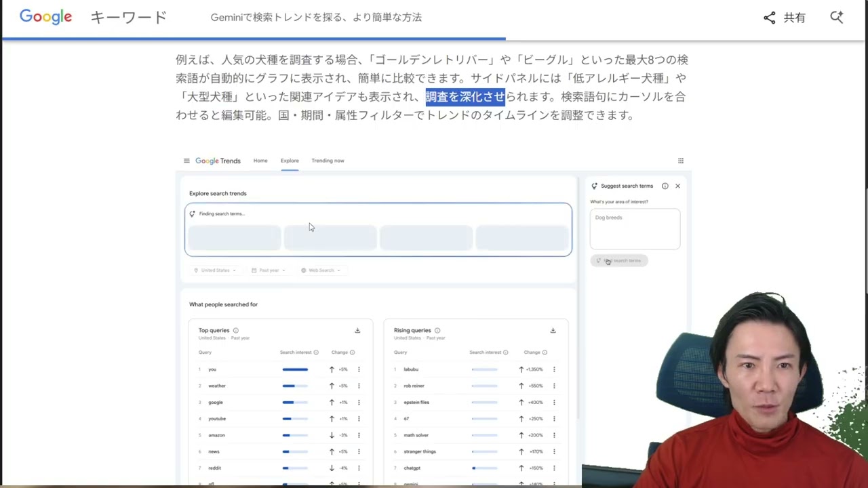Open the three-dot menu for 'rob reiner' row
Viewport: 868px width, 488px height.
click(554, 386)
